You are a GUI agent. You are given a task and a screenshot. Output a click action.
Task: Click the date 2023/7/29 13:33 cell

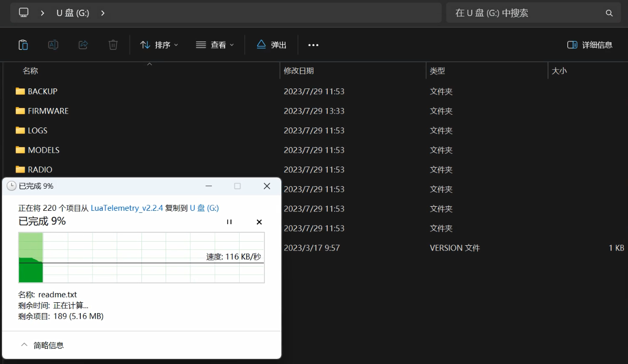(314, 111)
